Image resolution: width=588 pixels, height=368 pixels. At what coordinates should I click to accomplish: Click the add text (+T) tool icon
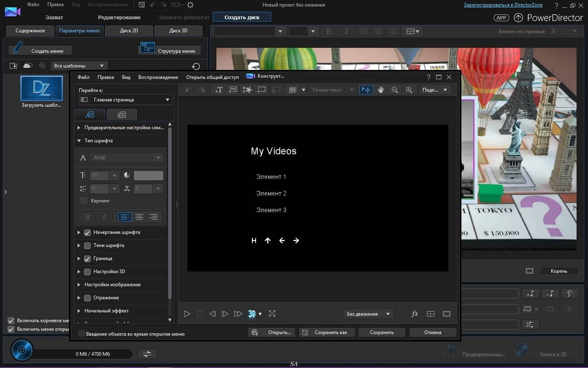point(218,90)
